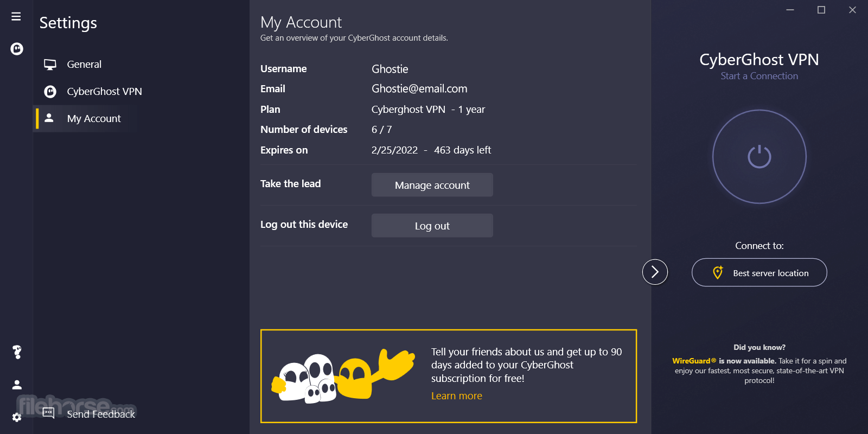Open the Learn more referral link
This screenshot has height=434, width=868.
click(x=457, y=396)
